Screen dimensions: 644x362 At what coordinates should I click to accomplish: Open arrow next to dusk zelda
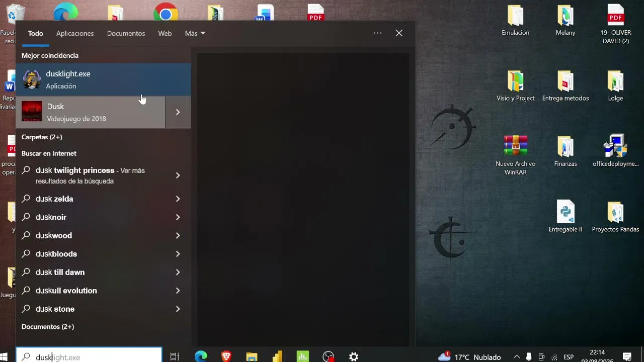(x=178, y=199)
